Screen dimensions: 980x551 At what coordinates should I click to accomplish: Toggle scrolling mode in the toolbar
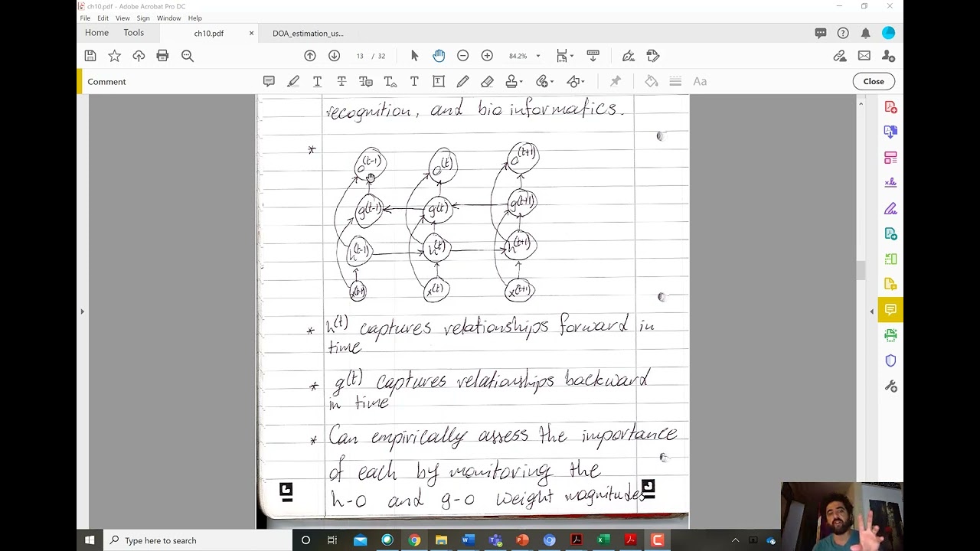(x=593, y=56)
